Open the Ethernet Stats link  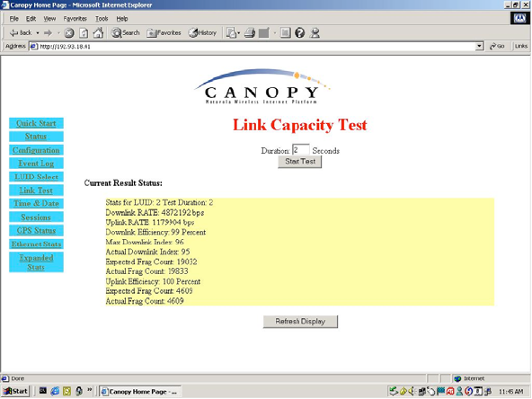[36, 244]
